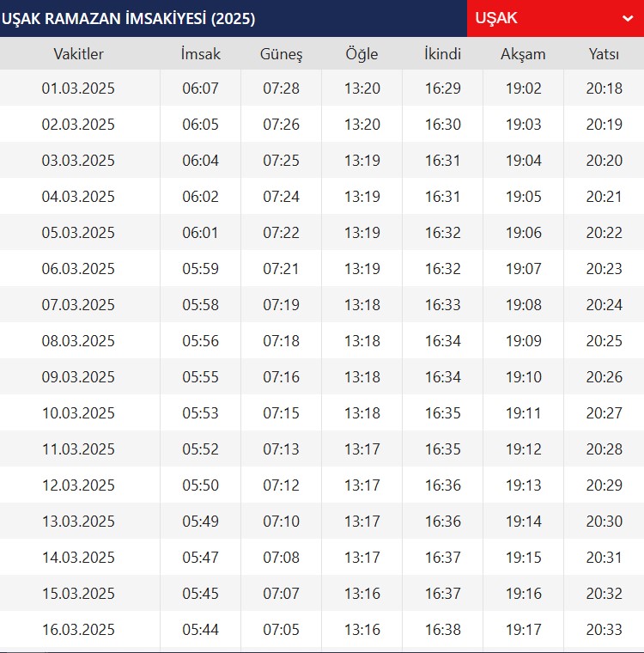Click the 06:07 İmsak time cell
The image size is (644, 653).
coord(200,88)
